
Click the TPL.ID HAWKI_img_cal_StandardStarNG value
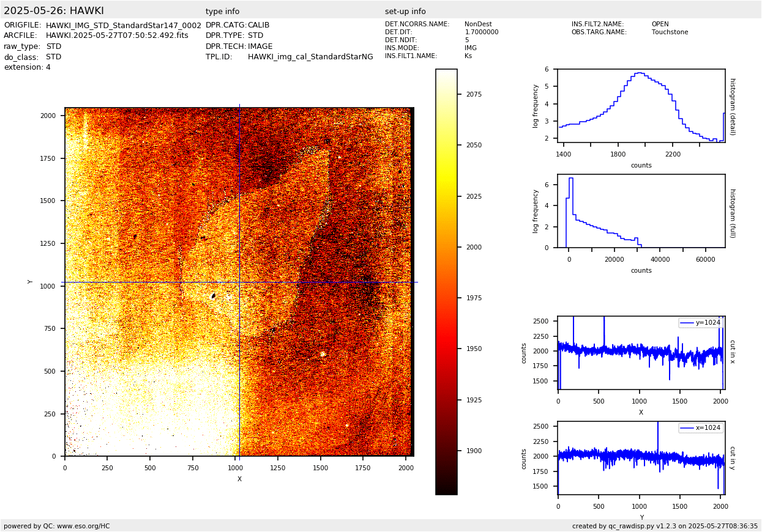pyautogui.click(x=310, y=57)
